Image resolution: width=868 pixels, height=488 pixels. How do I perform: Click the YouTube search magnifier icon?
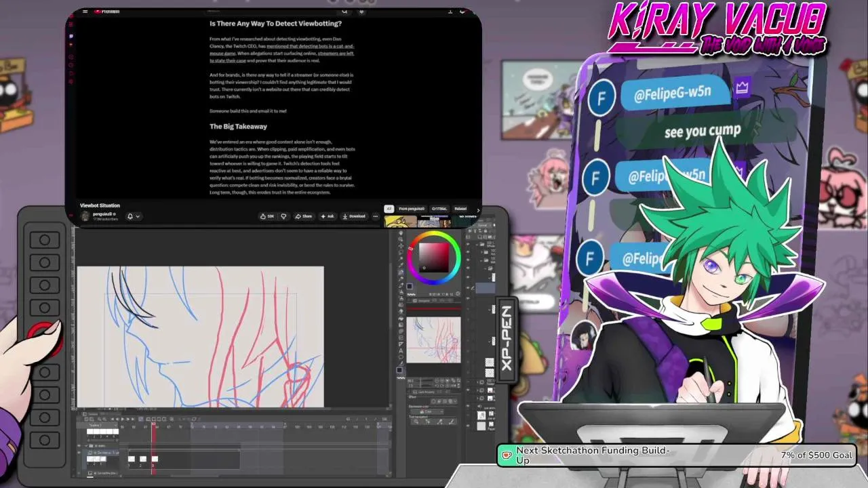point(344,12)
